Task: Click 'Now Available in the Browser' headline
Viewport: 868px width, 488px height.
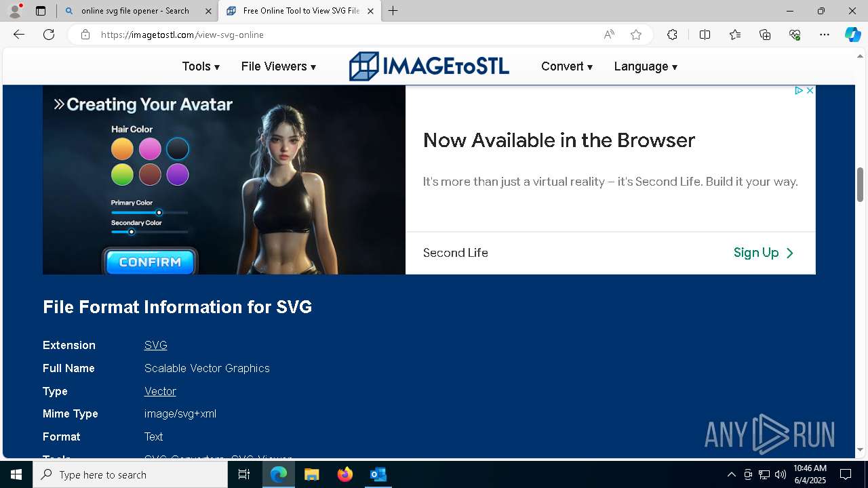Action: [x=559, y=140]
